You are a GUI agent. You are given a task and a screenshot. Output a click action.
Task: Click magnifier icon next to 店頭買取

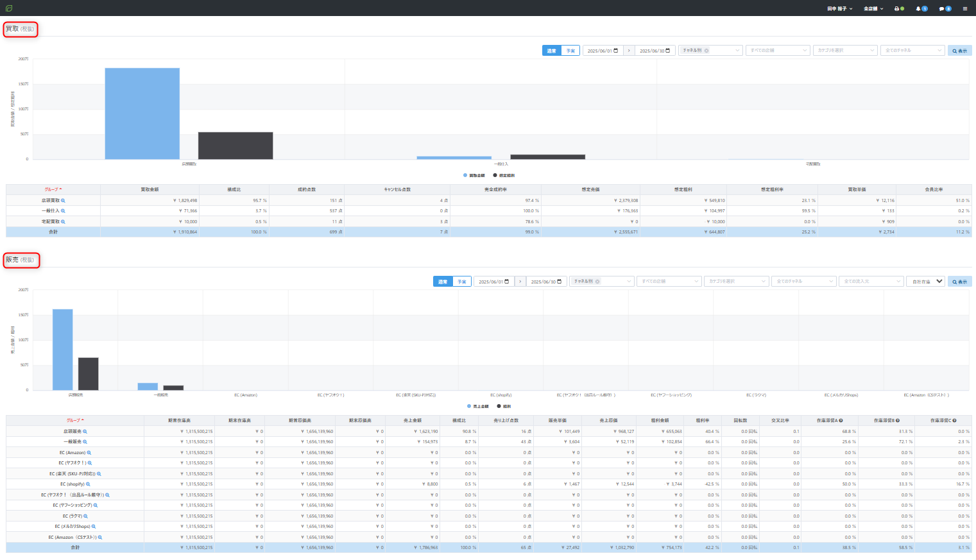(63, 201)
